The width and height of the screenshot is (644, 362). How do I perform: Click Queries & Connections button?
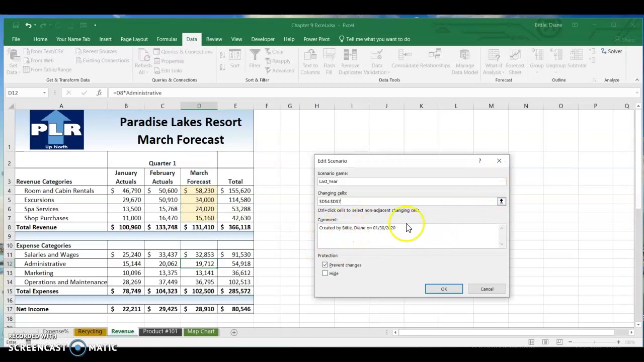[182, 52]
